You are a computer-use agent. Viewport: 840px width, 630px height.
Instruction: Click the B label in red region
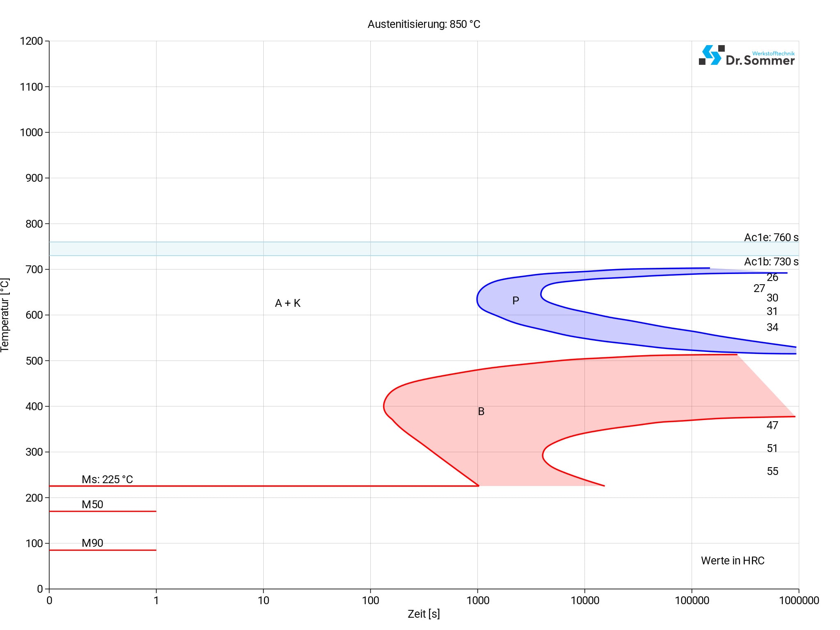[x=481, y=411]
